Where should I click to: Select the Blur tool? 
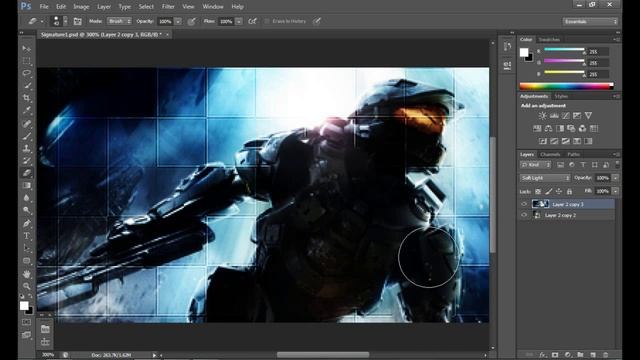click(x=27, y=198)
